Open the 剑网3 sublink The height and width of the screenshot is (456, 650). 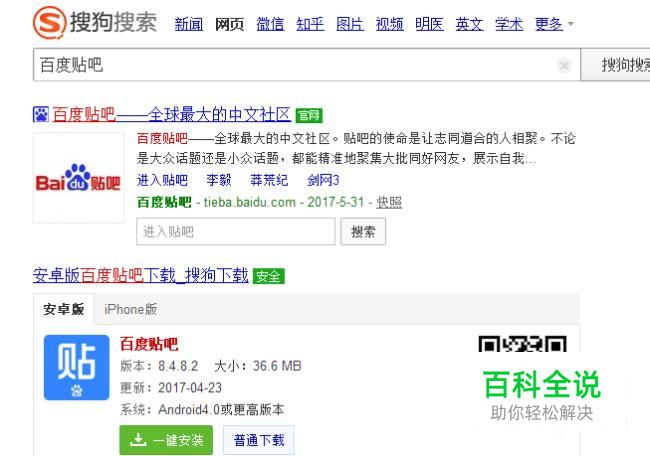pos(323,180)
